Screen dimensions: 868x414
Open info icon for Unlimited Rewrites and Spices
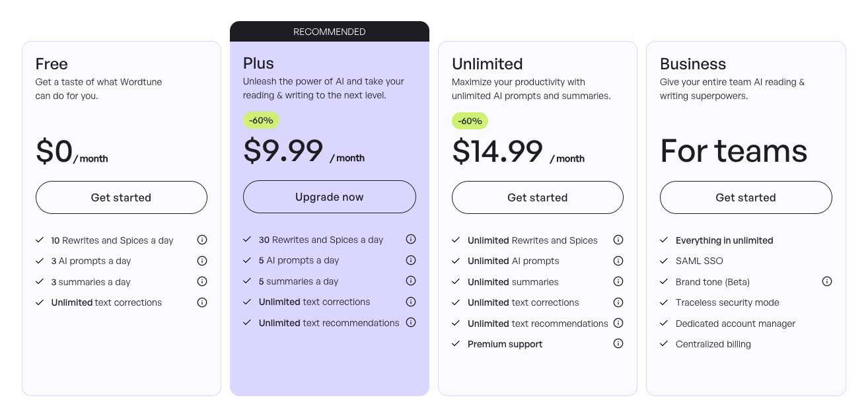tap(618, 240)
